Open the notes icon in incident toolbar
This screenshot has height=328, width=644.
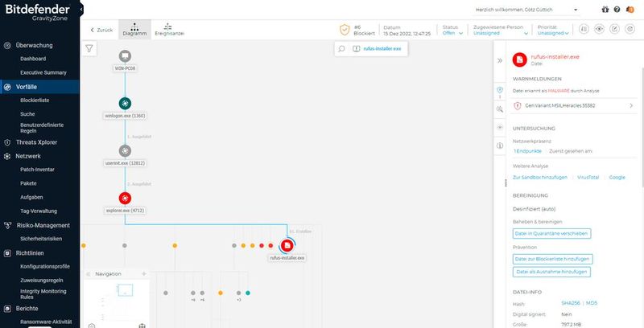tap(584, 29)
